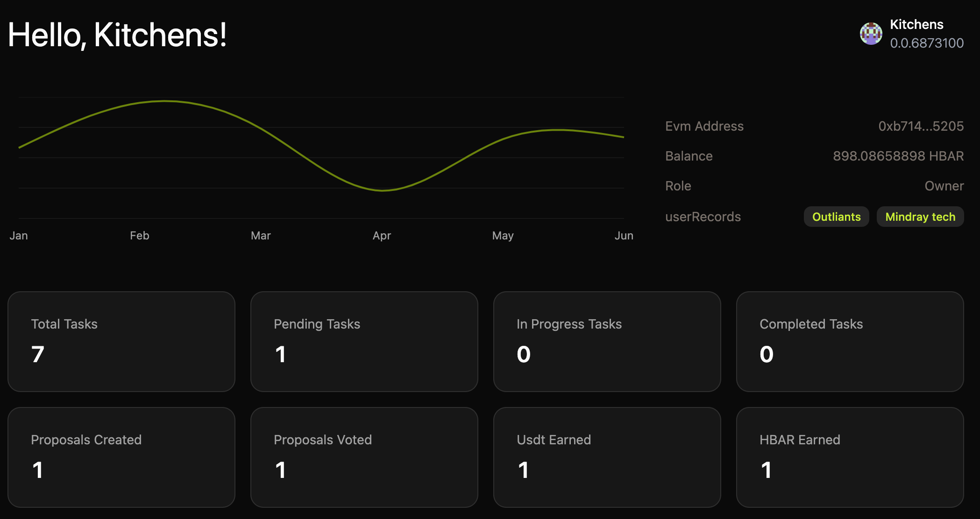
Task: Click the Apr label on chart axis
Action: (x=382, y=236)
